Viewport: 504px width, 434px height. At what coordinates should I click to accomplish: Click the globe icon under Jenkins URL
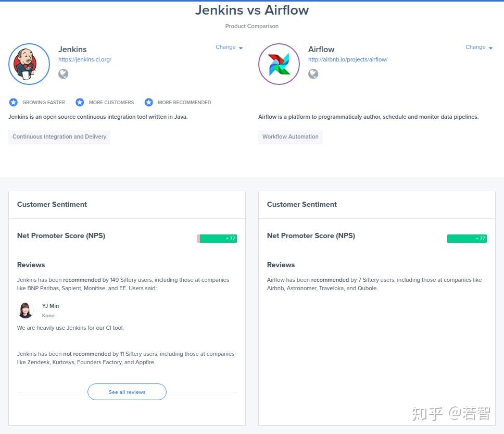(64, 74)
